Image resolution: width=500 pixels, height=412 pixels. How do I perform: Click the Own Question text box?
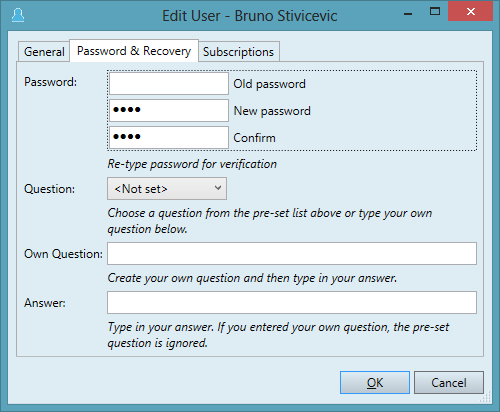pyautogui.click(x=292, y=254)
